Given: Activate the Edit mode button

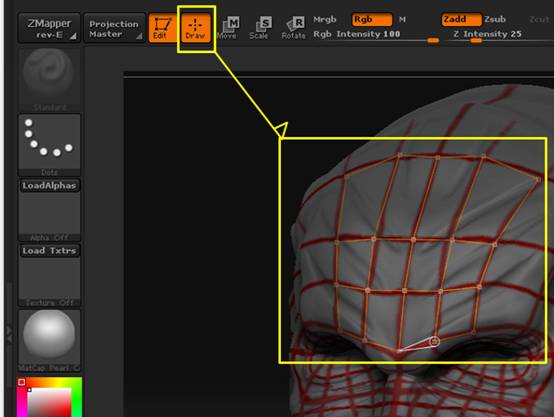Looking at the screenshot, I should [x=163, y=28].
